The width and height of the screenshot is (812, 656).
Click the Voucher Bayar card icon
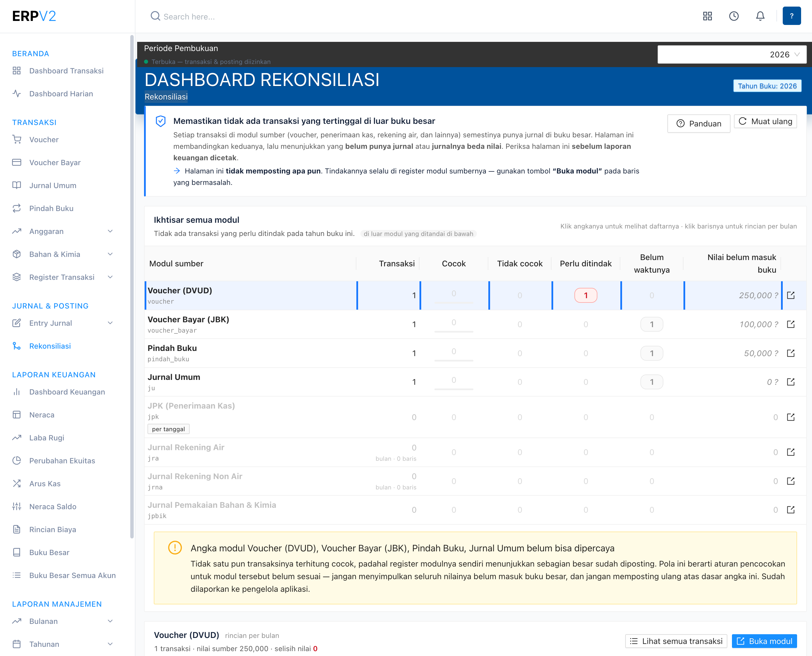click(x=17, y=162)
